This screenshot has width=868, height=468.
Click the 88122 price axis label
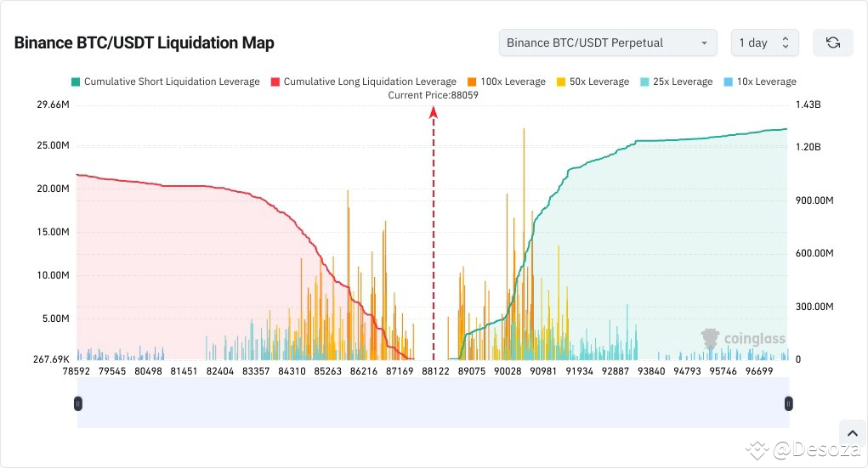[435, 371]
